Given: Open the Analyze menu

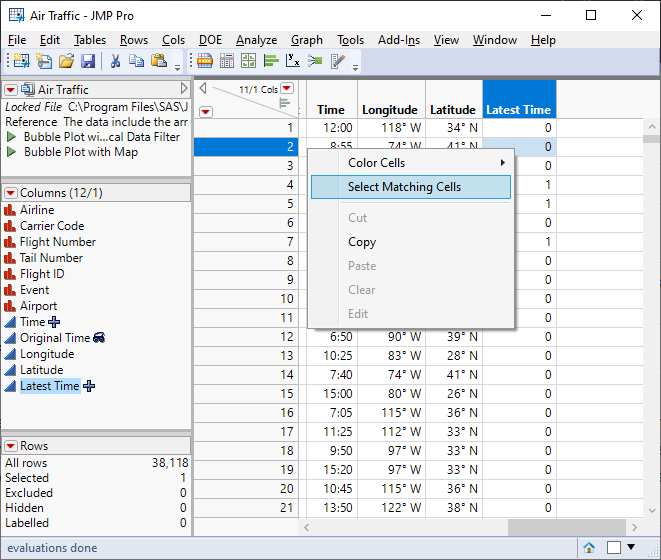Looking at the screenshot, I should 256,40.
